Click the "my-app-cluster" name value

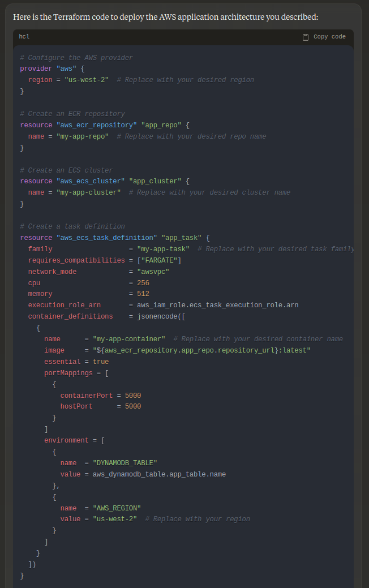coord(88,192)
